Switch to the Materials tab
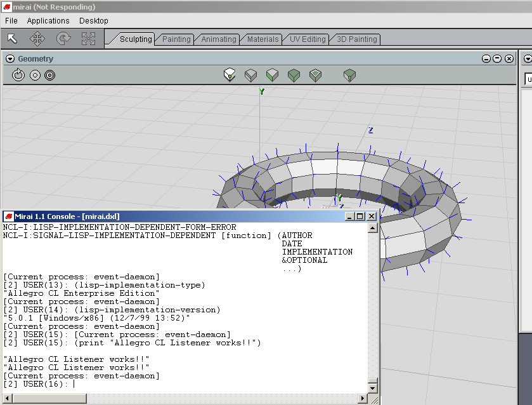532x405 pixels. click(x=263, y=39)
